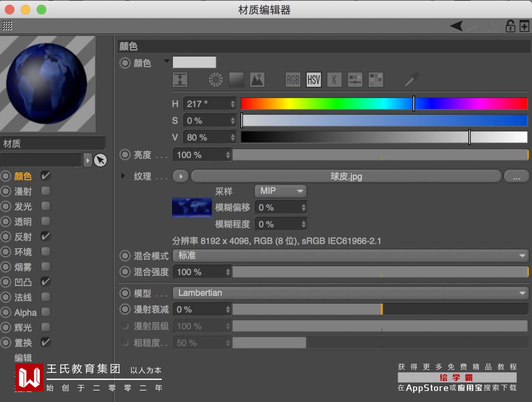Expand the 纹理 disclosure triangle

[123, 176]
